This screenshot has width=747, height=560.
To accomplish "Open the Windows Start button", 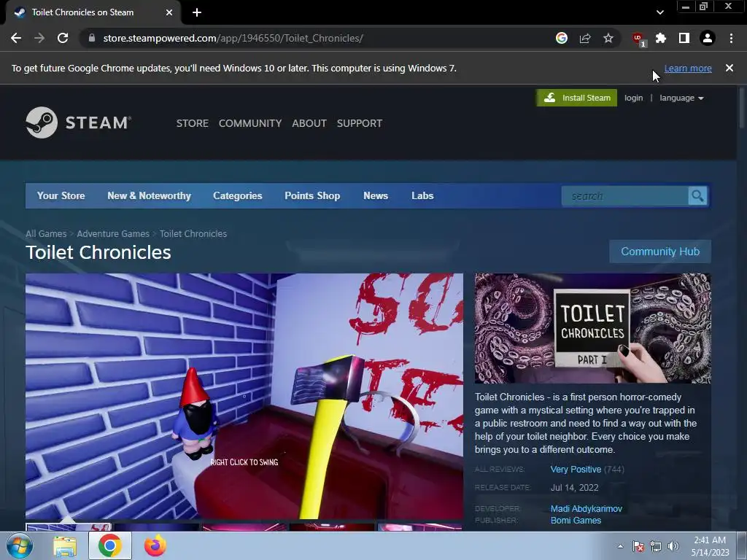I will coord(19,545).
